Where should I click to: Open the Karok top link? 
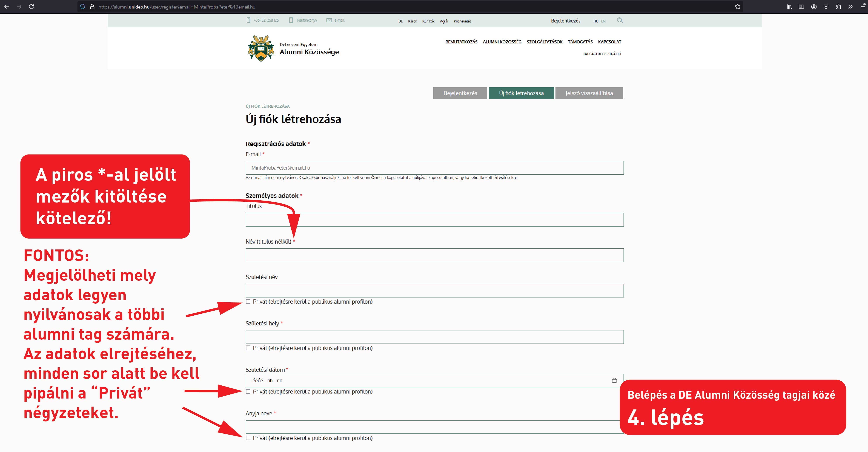coord(412,21)
